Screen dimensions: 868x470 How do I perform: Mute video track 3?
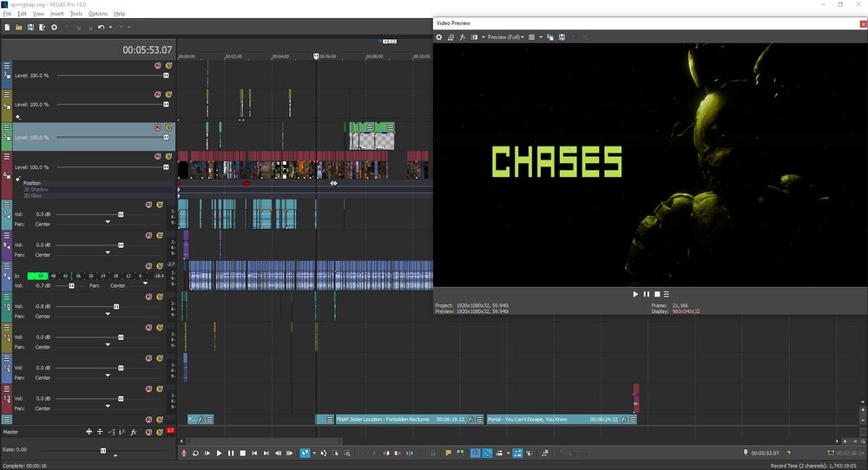tap(158, 65)
